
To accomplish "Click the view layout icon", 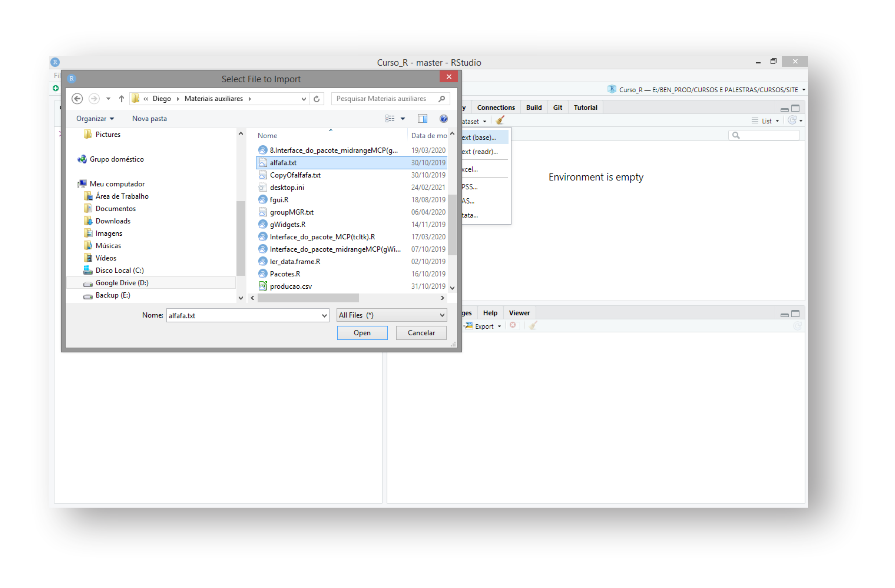I will click(390, 119).
